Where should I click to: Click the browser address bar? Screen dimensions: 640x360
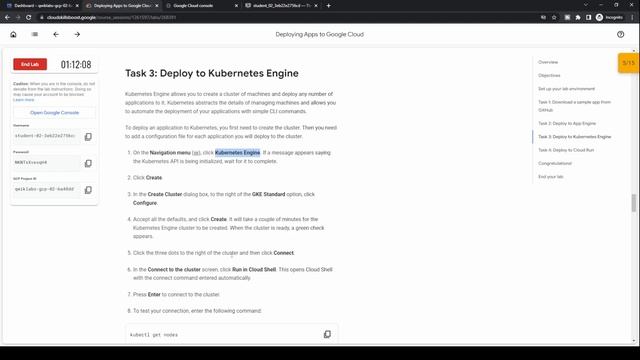(286, 17)
